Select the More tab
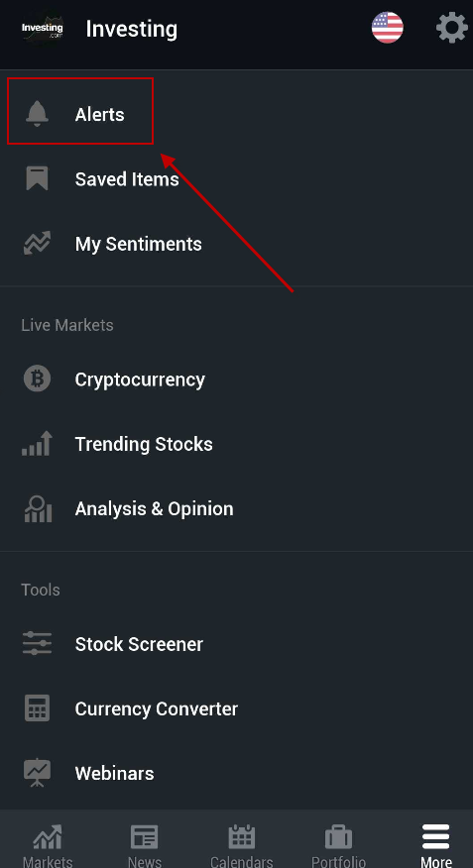Screen dimensions: 473x868 click(x=436, y=845)
